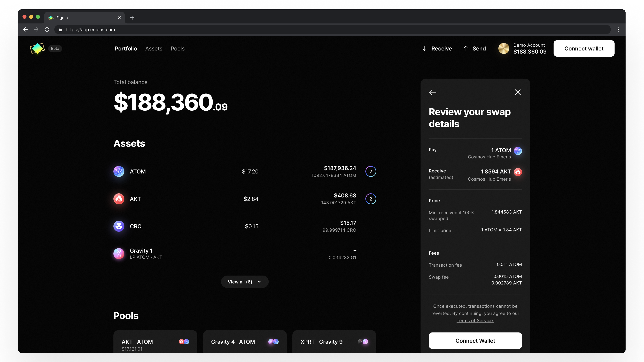This screenshot has width=644, height=362.
Task: Open the Pools navigation tab
Action: (177, 48)
